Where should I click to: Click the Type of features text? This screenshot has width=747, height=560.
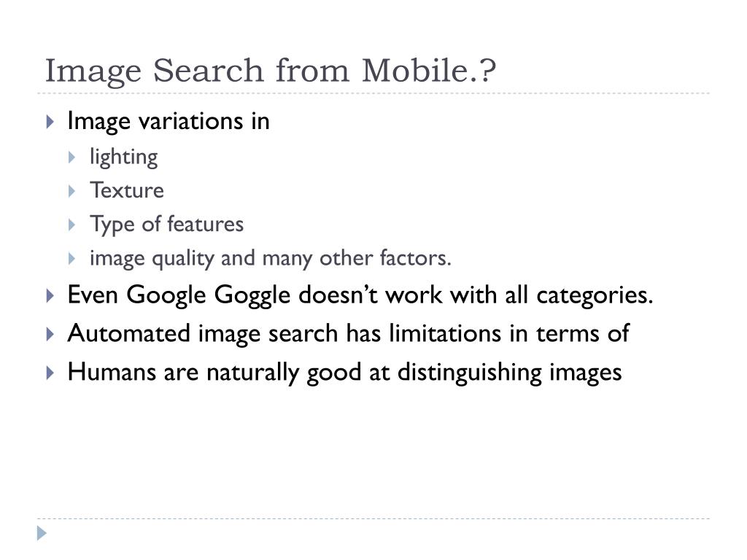coord(167,225)
